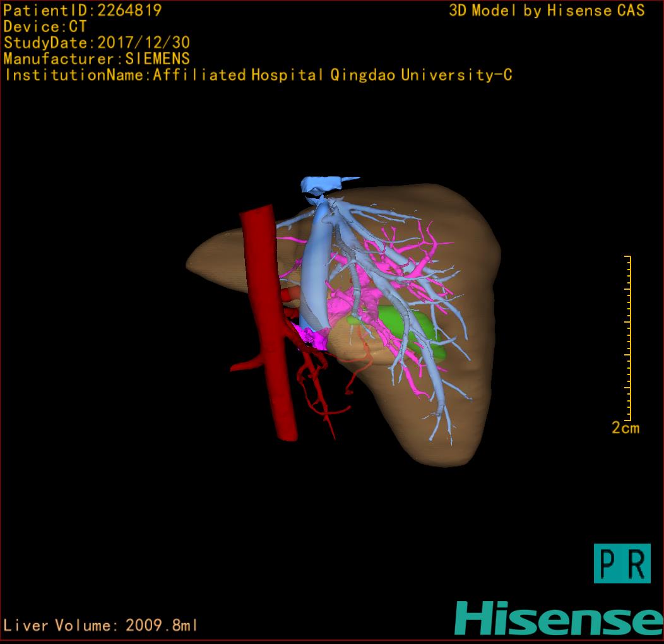
Task: Click the 2cm scale label
Action: (625, 428)
